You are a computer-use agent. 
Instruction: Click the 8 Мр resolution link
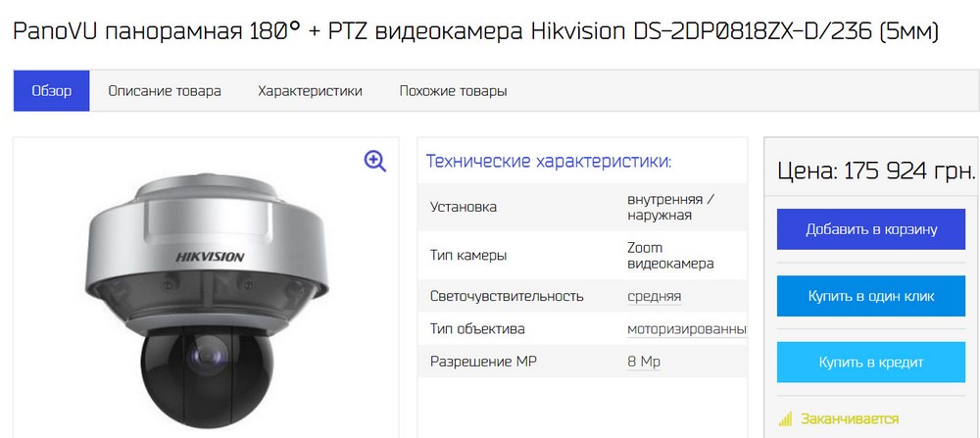coord(643,362)
